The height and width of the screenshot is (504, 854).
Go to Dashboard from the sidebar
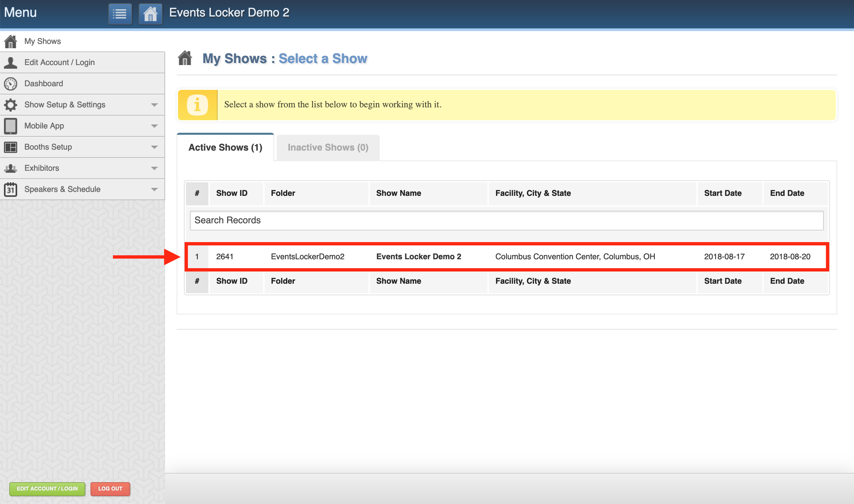click(82, 84)
